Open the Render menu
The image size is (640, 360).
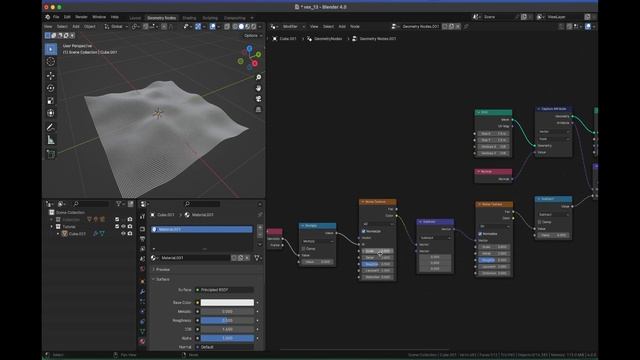tap(81, 17)
